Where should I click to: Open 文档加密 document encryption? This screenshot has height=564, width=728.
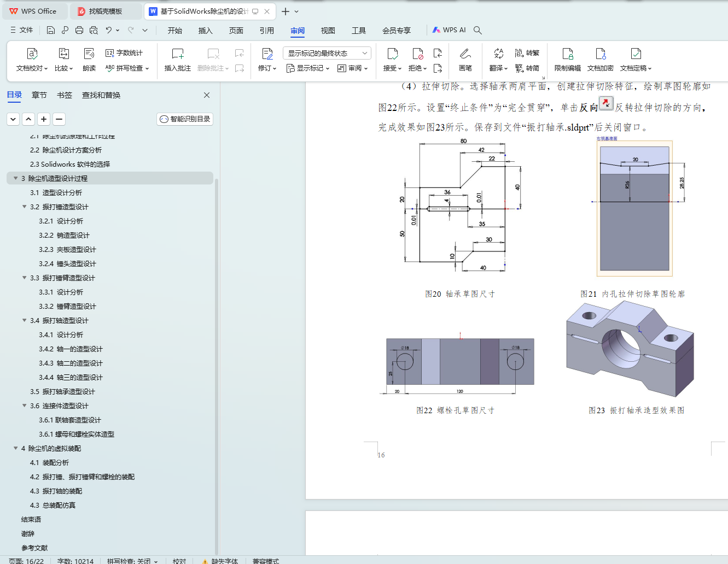[601, 60]
